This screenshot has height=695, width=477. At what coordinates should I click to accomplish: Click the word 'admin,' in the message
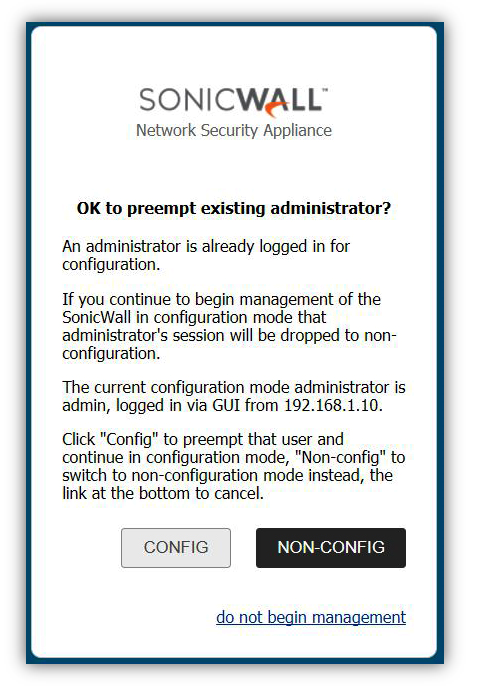(x=86, y=406)
